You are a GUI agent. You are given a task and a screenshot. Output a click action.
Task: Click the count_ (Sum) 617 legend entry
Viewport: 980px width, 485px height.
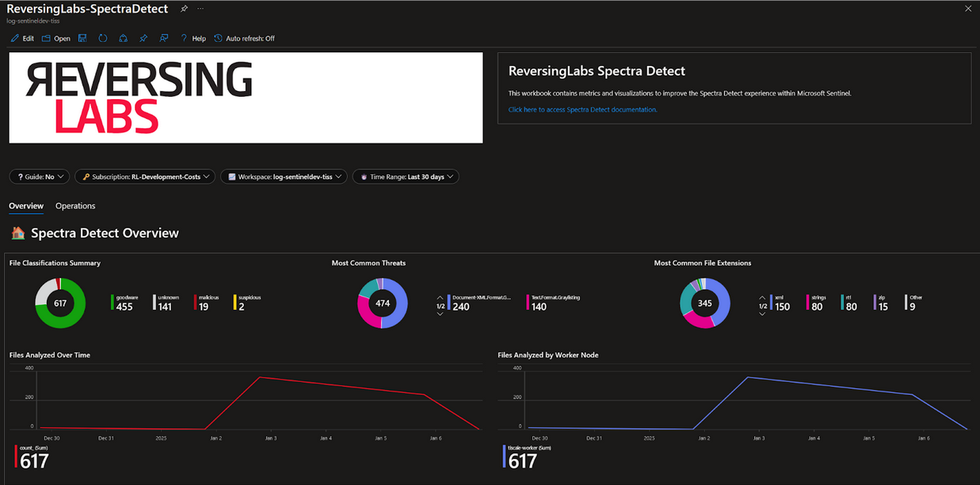[x=32, y=457]
